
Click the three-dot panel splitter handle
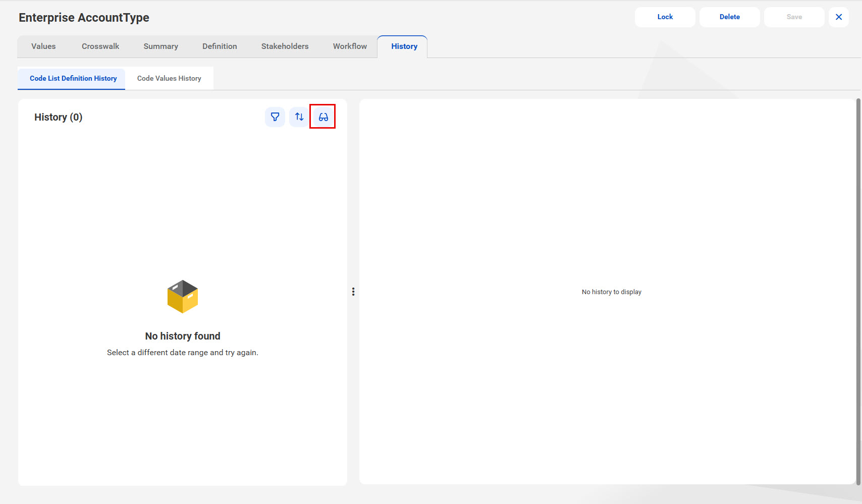click(353, 292)
